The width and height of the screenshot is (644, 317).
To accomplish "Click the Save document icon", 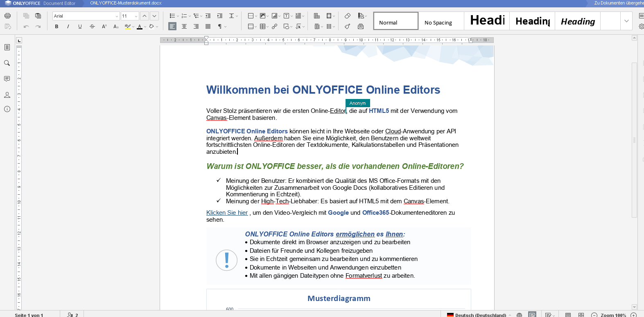I will 7,27.
